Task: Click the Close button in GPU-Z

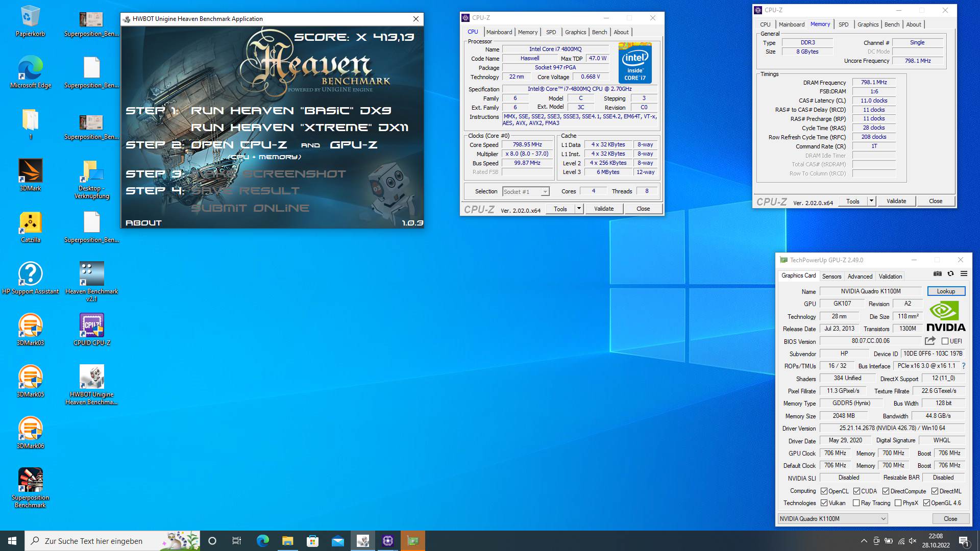Action: click(x=950, y=519)
